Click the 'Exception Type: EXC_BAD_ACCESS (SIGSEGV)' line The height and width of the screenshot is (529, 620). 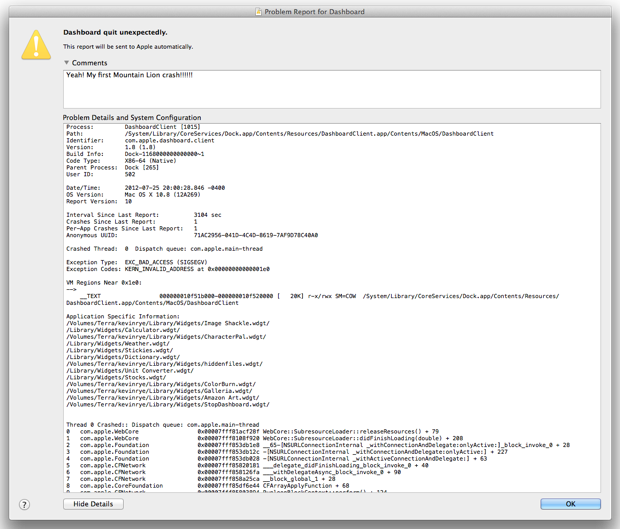click(137, 262)
